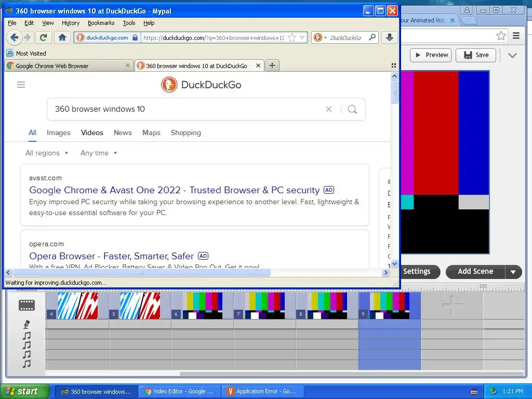Bookmark star in the Chrome window

501,36
